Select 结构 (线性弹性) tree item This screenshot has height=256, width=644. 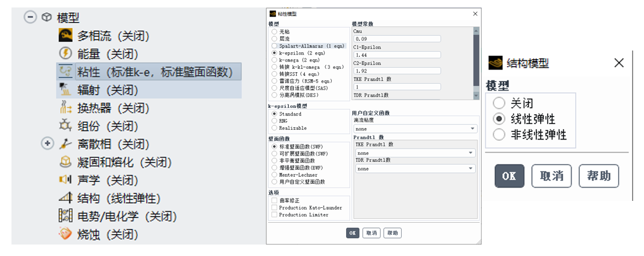coord(118,199)
